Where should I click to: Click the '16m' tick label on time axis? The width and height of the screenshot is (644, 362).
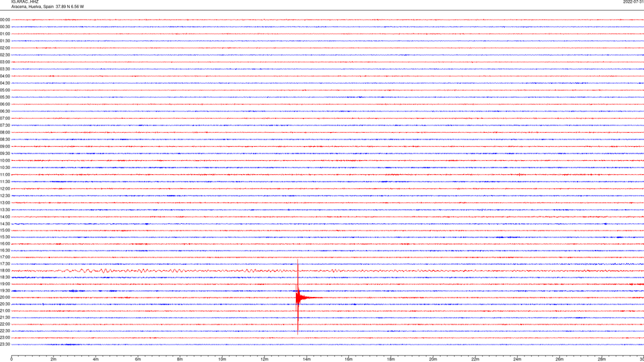[x=349, y=359]
